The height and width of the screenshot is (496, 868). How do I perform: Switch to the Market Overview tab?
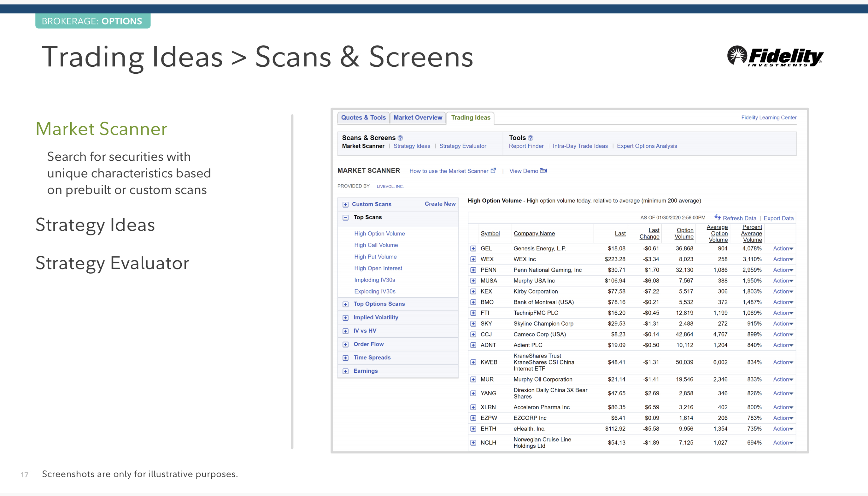point(417,118)
